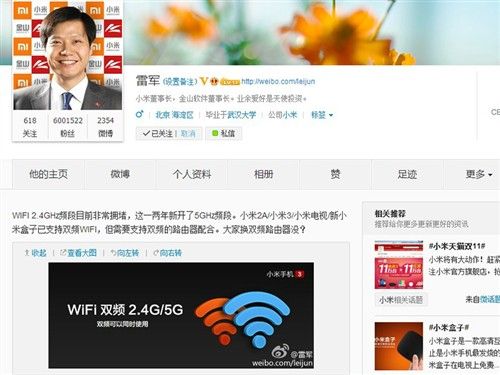Open the weibo.com/leijun profile URL
The height and width of the screenshot is (375, 500).
click(278, 81)
